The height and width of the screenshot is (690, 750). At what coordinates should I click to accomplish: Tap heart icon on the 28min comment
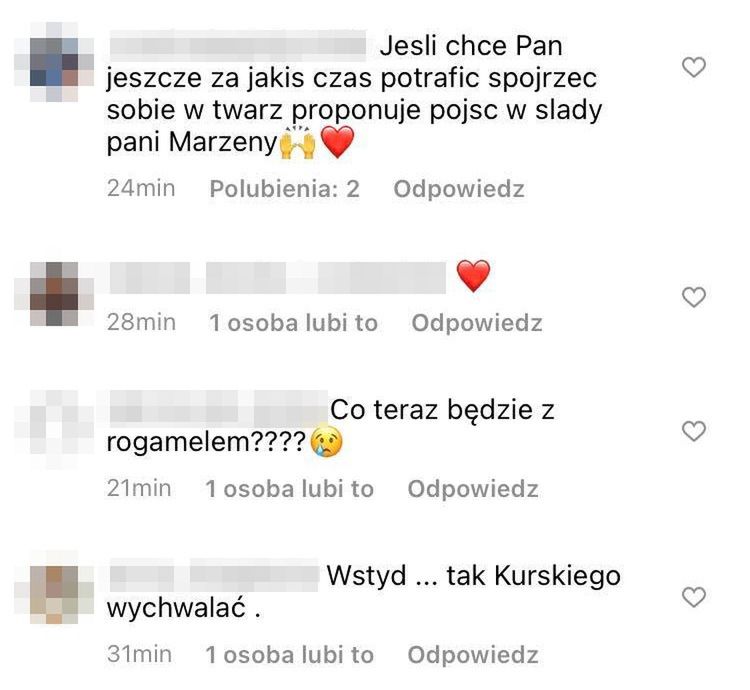pyautogui.click(x=694, y=297)
